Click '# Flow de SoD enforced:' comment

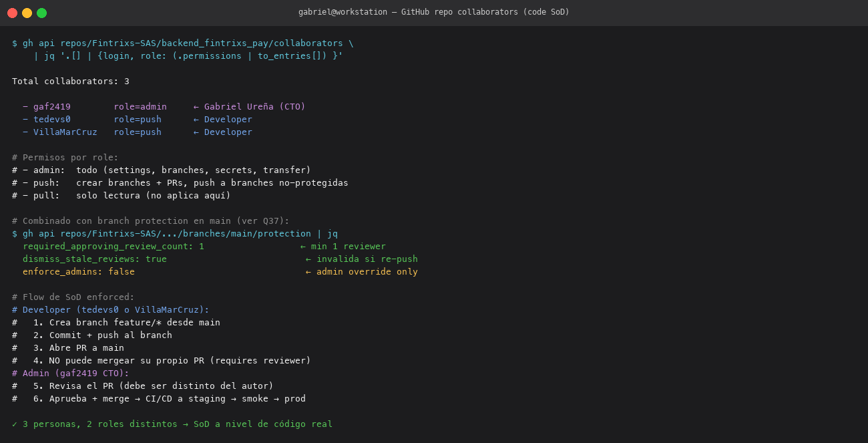click(x=73, y=297)
